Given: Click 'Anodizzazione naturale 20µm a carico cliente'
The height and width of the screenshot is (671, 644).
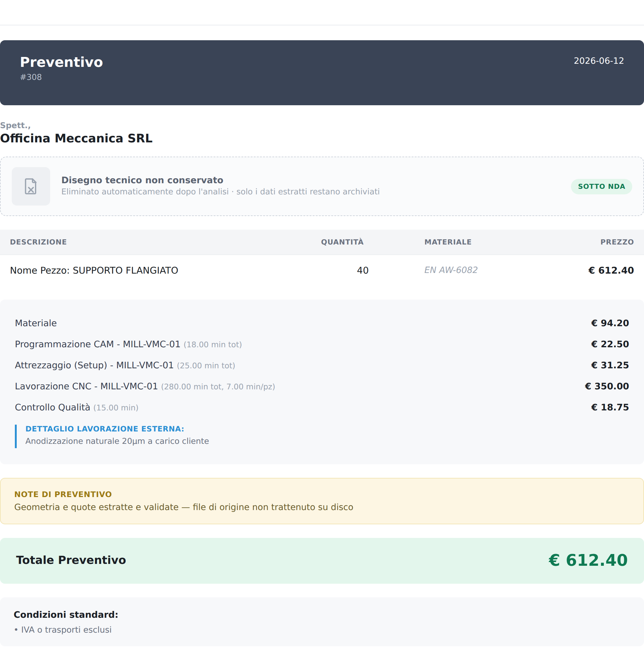Looking at the screenshot, I should click(x=117, y=441).
